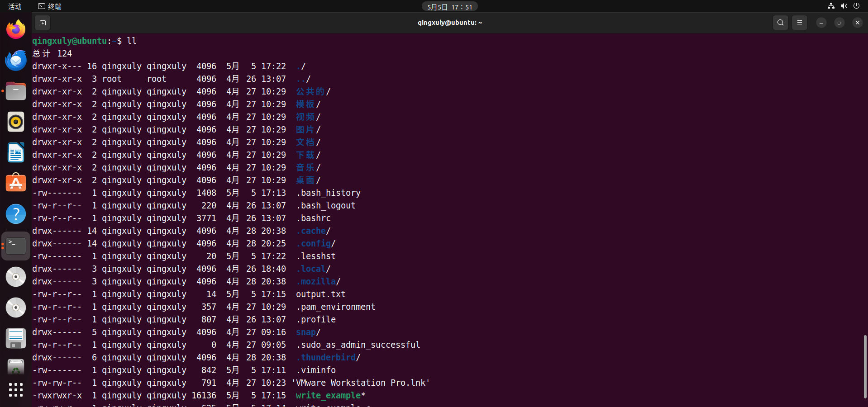Open the terminal hamburger menu
The width and height of the screenshot is (868, 407).
[x=800, y=23]
